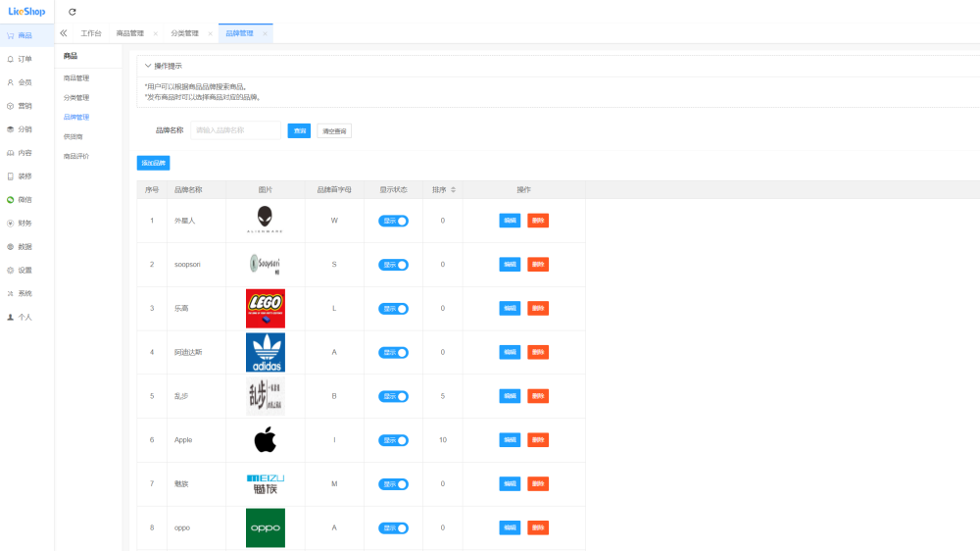
Task: Click the Meizu brand image
Action: point(265,484)
